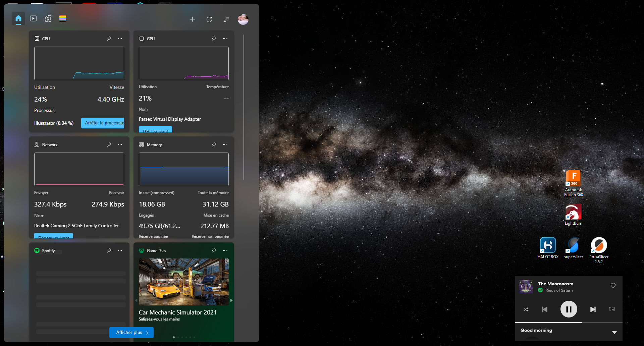The height and width of the screenshot is (346, 644).
Task: Pin the CPU widget
Action: [x=109, y=39]
